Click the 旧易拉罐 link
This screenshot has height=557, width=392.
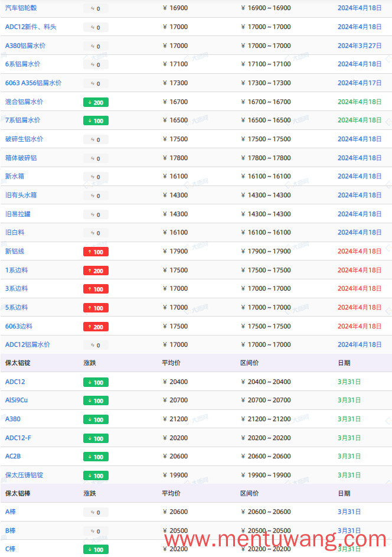[x=18, y=214]
